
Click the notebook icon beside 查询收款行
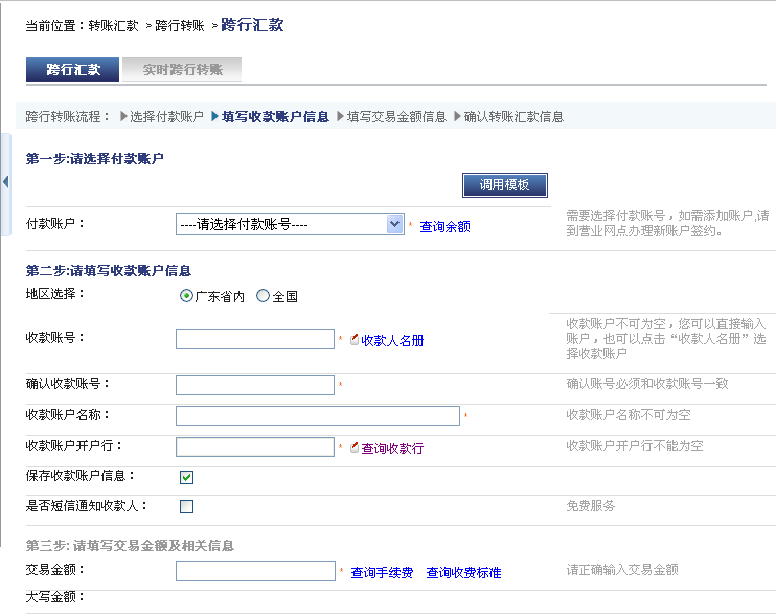click(354, 447)
